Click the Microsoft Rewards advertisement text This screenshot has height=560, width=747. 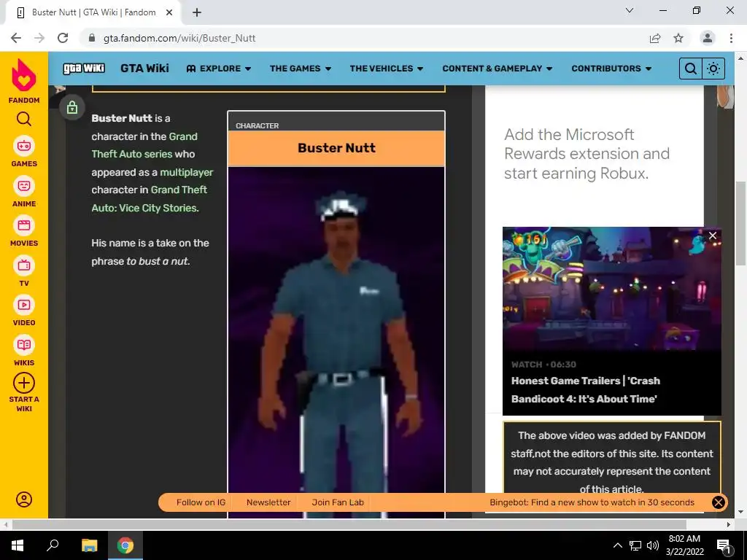[x=587, y=153]
